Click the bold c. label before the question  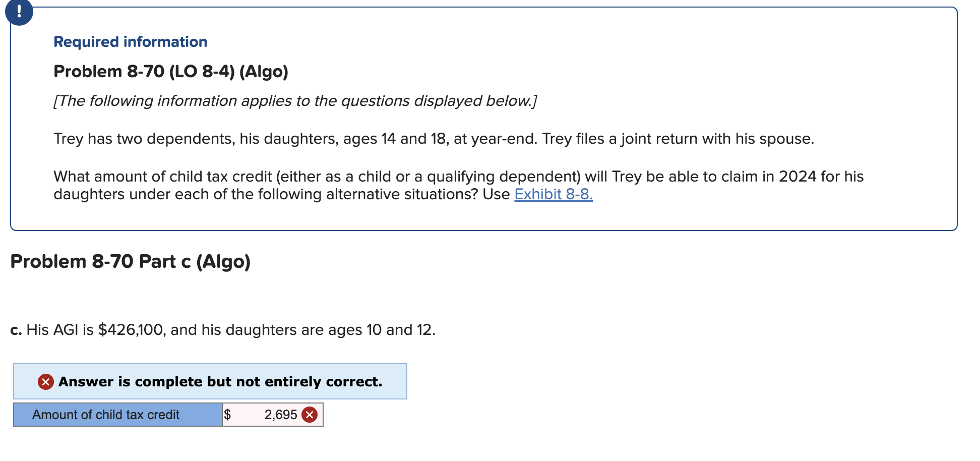pyautogui.click(x=16, y=329)
